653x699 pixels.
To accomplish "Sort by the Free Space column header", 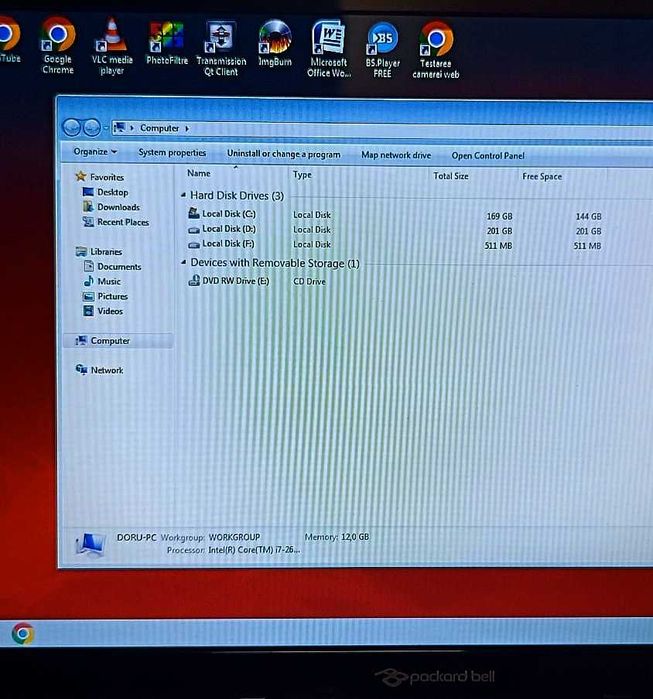I will (x=542, y=177).
